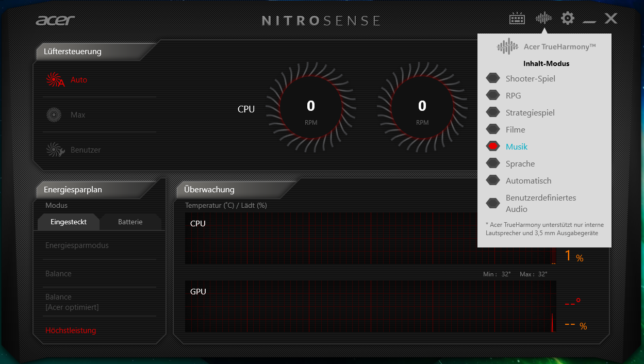644x364 pixels.
Task: Switch audio mode to Filme
Action: coord(515,130)
